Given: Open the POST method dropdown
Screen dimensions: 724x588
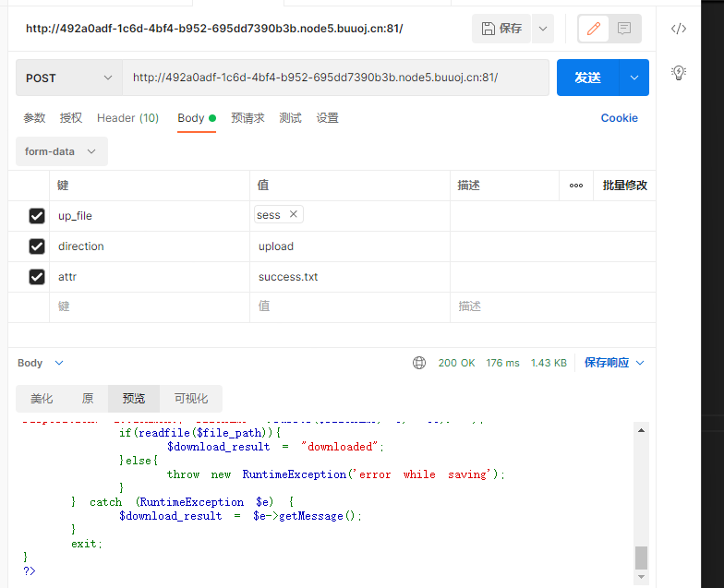Looking at the screenshot, I should [69, 78].
